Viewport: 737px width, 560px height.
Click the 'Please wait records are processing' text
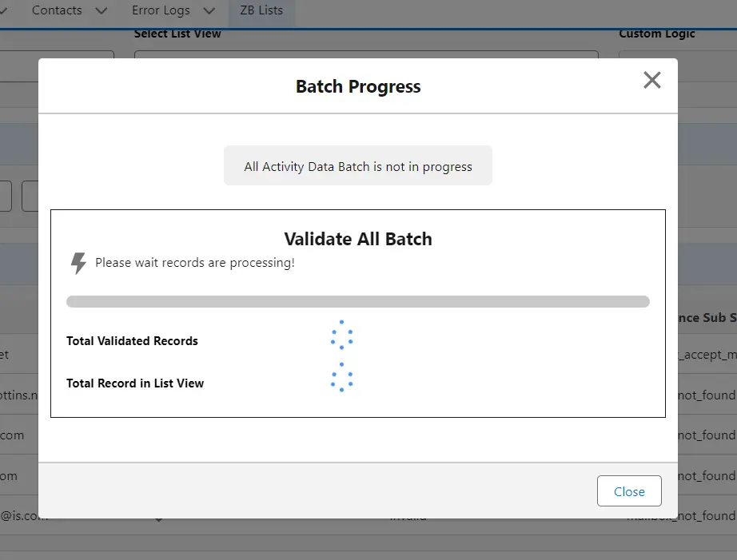click(195, 263)
